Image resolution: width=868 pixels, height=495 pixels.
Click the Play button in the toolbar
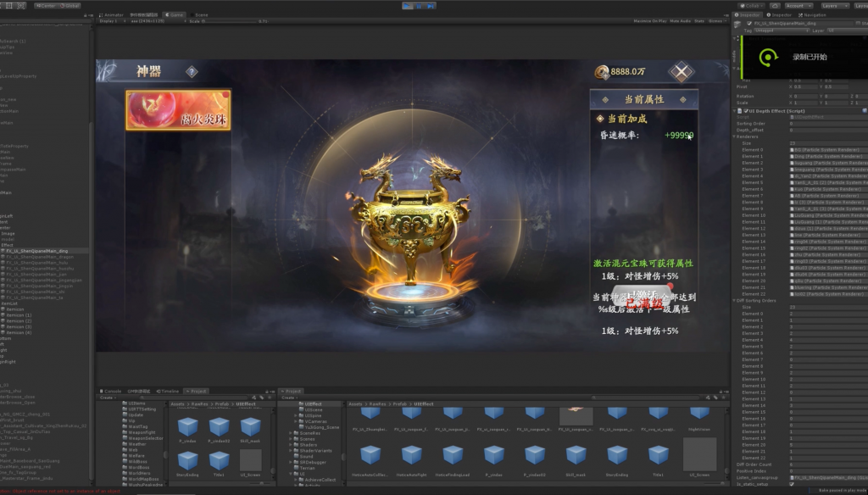(408, 6)
